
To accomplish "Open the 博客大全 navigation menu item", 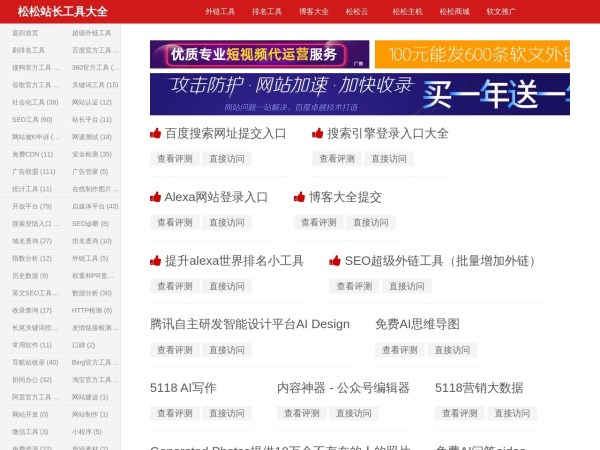I will (x=313, y=12).
